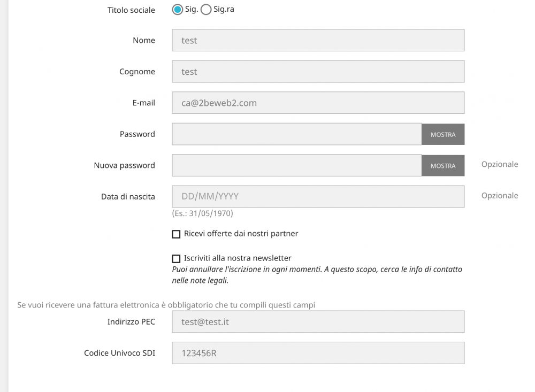535x392 pixels.
Task: Select the Sig. radio button
Action: point(178,10)
